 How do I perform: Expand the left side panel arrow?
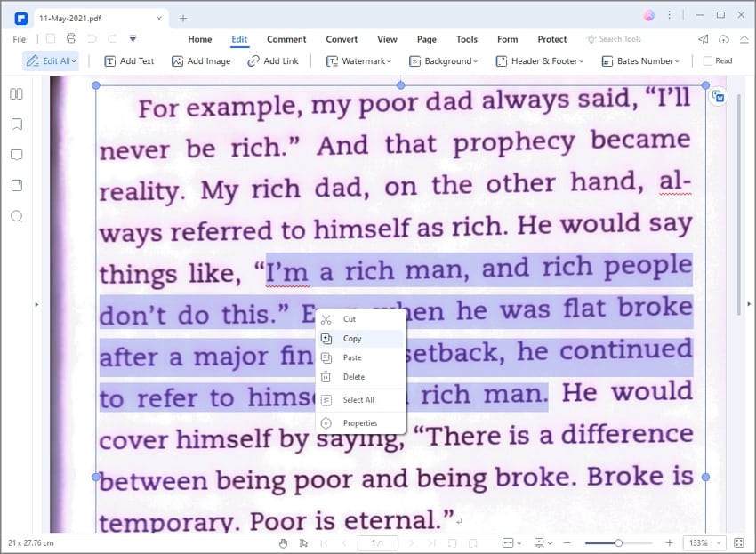point(36,305)
